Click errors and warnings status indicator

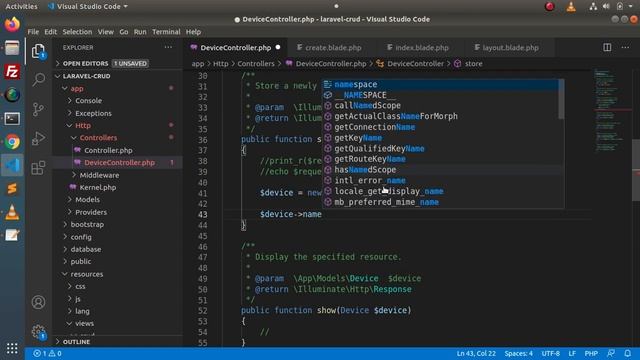pos(47,353)
